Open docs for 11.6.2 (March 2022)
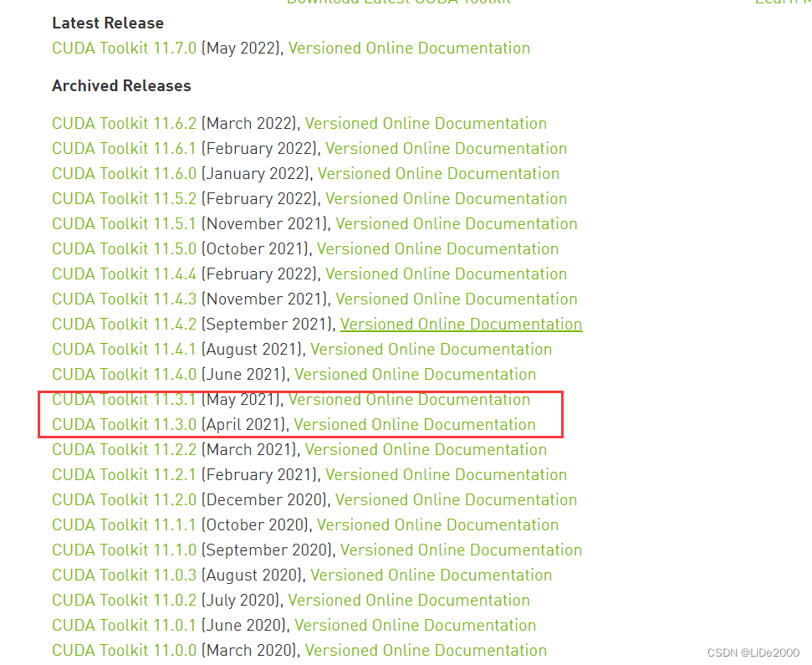The image size is (812, 665). point(426,123)
